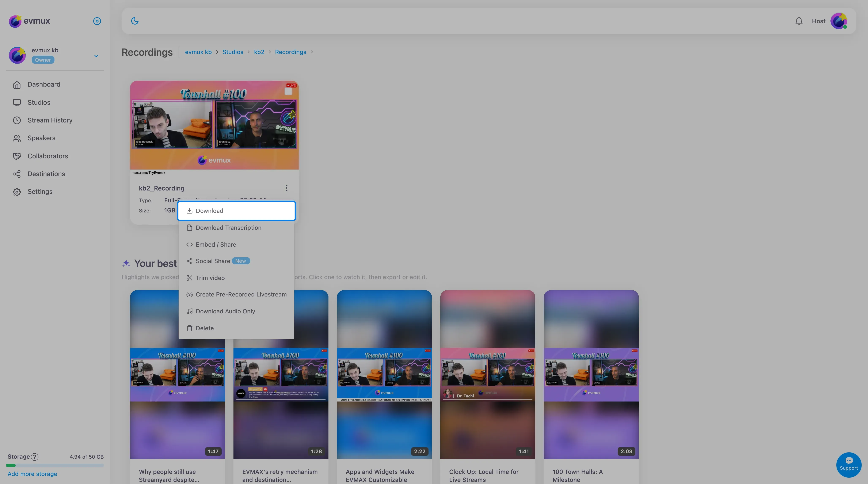Click the sidebar target icon near evmux logo

(97, 21)
